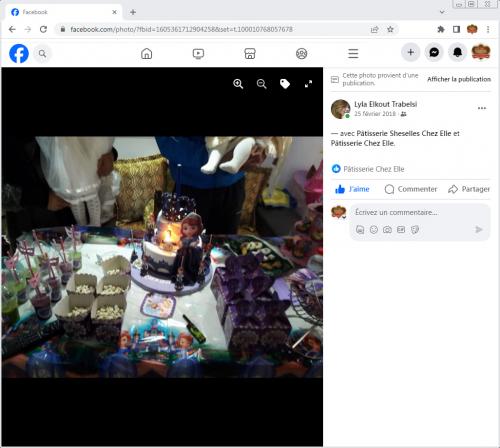The image size is (500, 448).
Task: Open the tab search chevron
Action: [442, 12]
